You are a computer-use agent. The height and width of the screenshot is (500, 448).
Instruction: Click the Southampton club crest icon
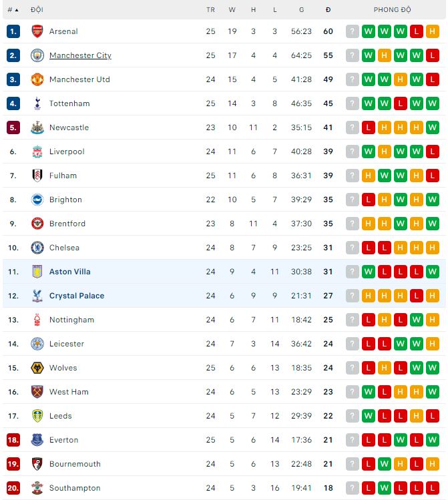click(37, 488)
